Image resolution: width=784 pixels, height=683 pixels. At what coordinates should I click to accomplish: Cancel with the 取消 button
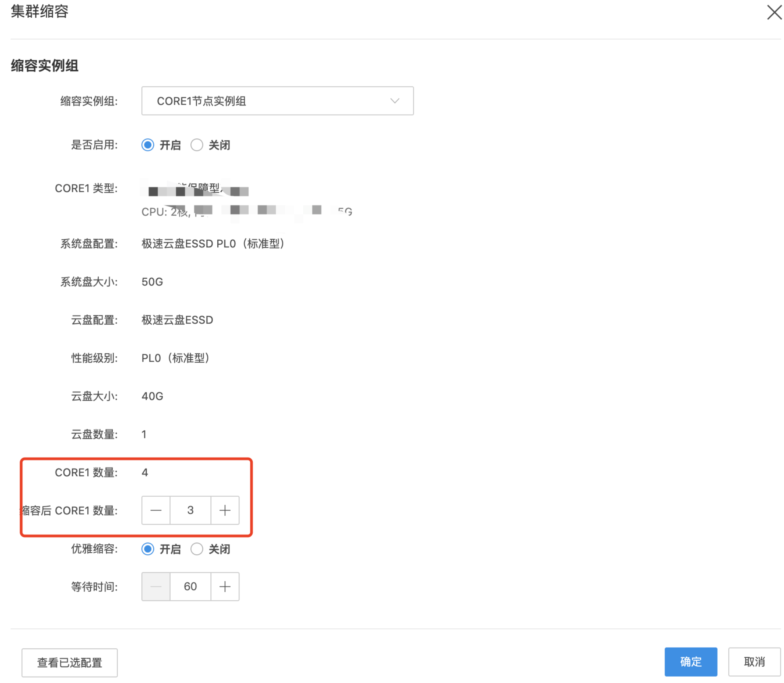point(754,661)
